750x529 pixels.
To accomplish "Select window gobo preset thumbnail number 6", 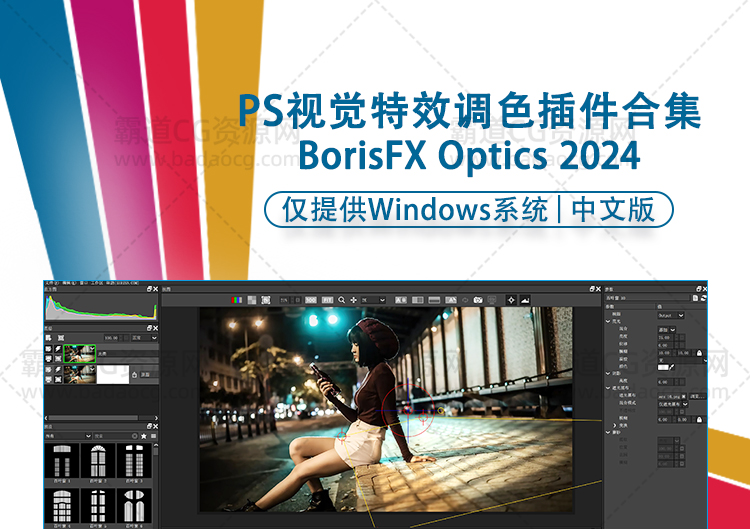I will point(134,506).
